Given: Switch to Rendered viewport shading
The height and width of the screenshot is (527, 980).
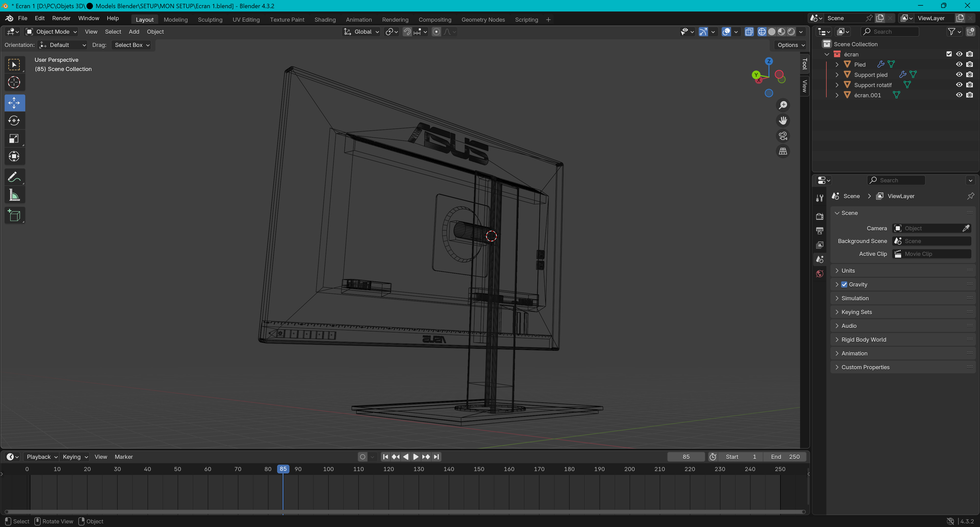Looking at the screenshot, I should click(x=791, y=32).
